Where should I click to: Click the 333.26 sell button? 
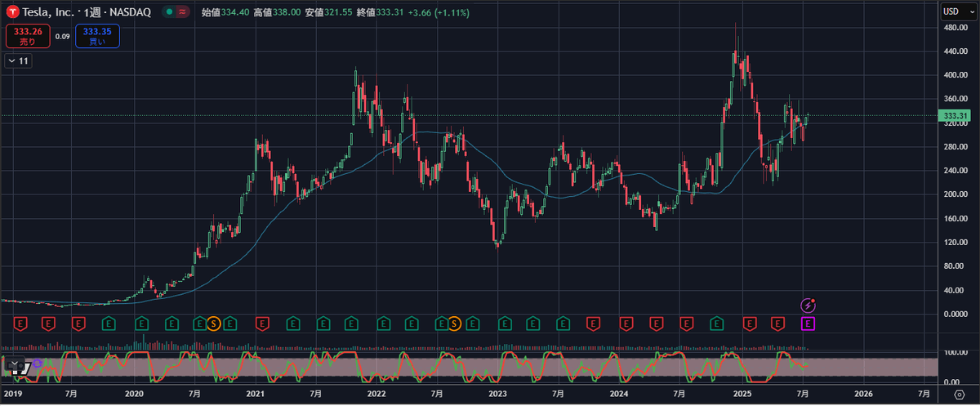(27, 36)
